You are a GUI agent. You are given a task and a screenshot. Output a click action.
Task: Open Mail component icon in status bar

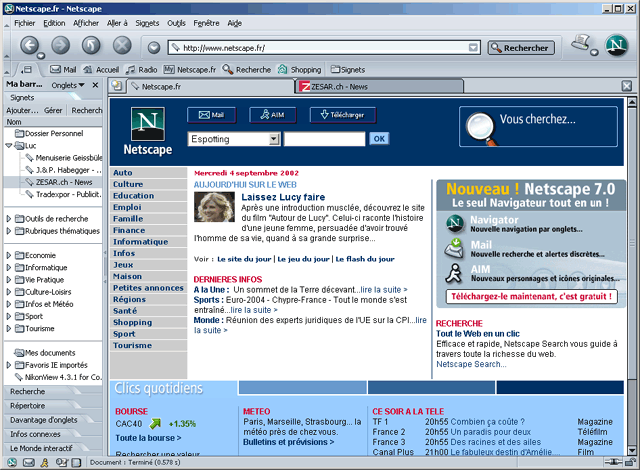29,462
